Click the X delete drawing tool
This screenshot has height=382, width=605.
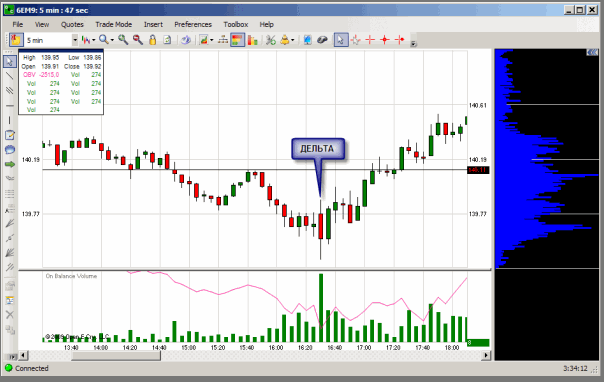click(10, 314)
